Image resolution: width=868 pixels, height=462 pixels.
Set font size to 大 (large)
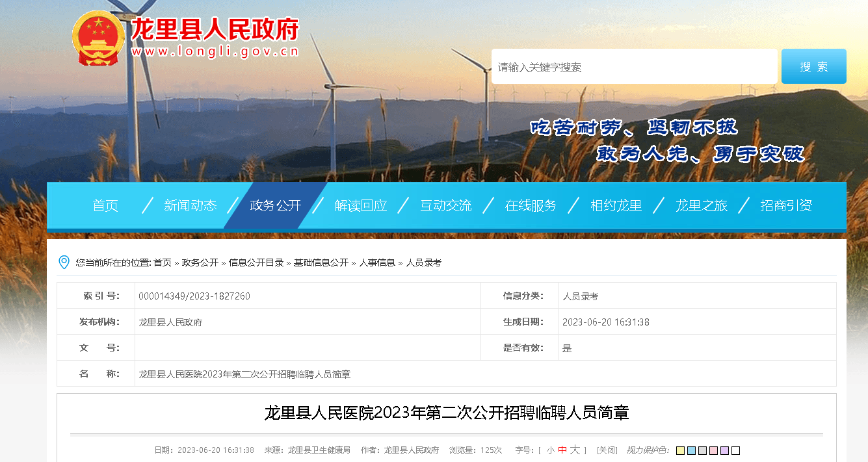tap(575, 450)
